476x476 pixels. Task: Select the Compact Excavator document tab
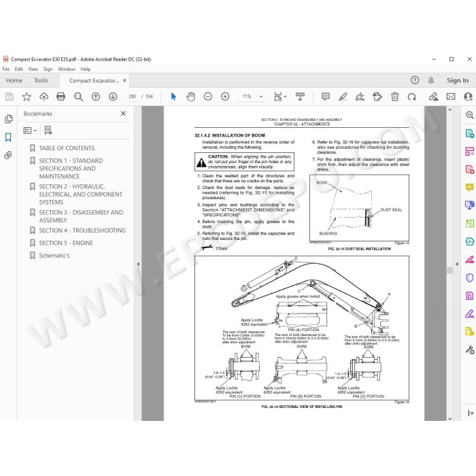click(x=94, y=81)
